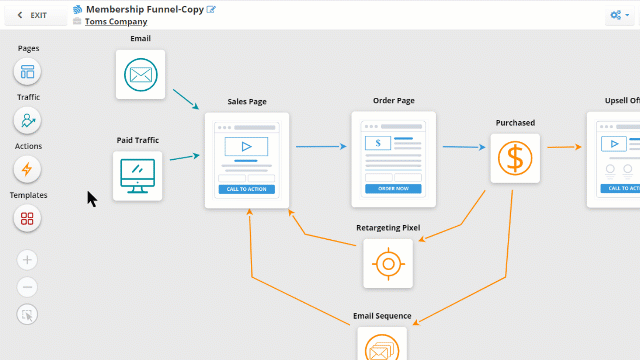640x360 pixels.
Task: Select the Email traffic node
Action: click(140, 75)
